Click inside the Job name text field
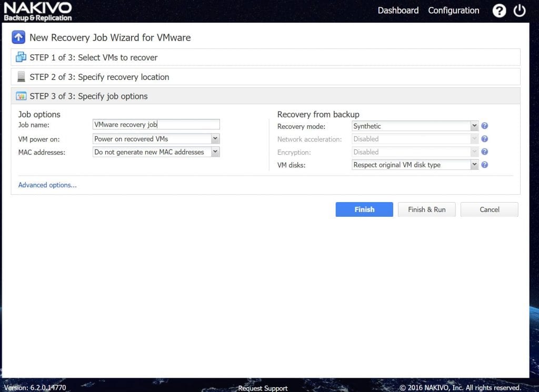 [x=155, y=124]
